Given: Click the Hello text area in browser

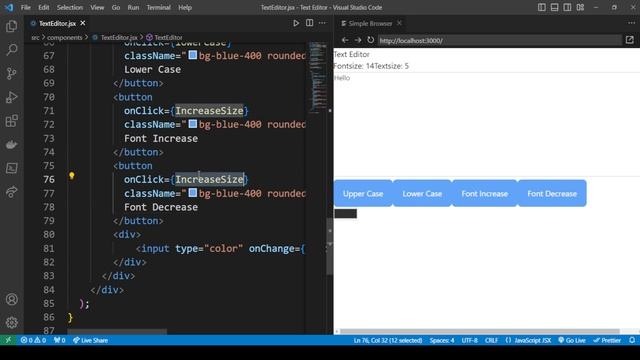Looking at the screenshot, I should (x=487, y=124).
